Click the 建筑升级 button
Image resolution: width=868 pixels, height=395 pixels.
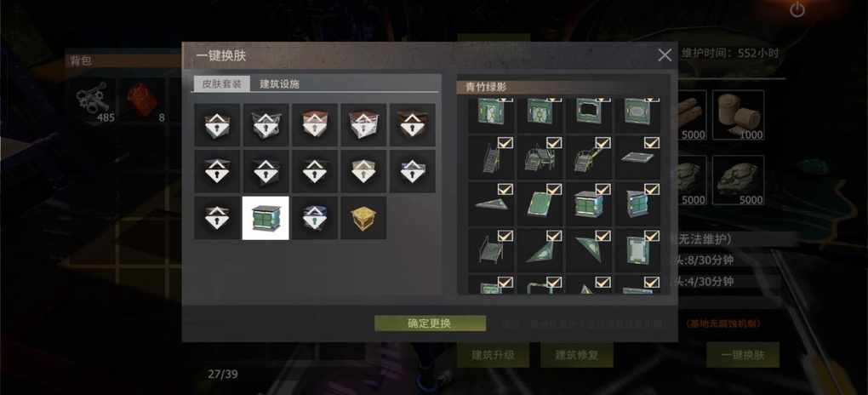pyautogui.click(x=494, y=354)
